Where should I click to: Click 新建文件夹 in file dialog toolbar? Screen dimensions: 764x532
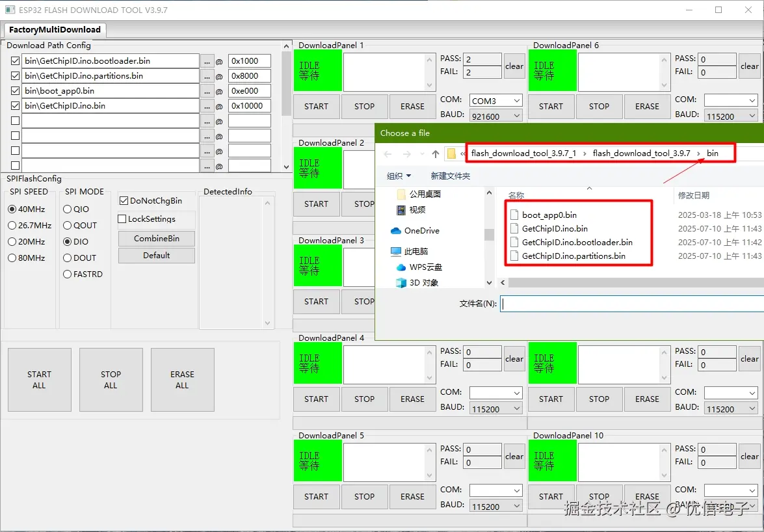(x=450, y=176)
